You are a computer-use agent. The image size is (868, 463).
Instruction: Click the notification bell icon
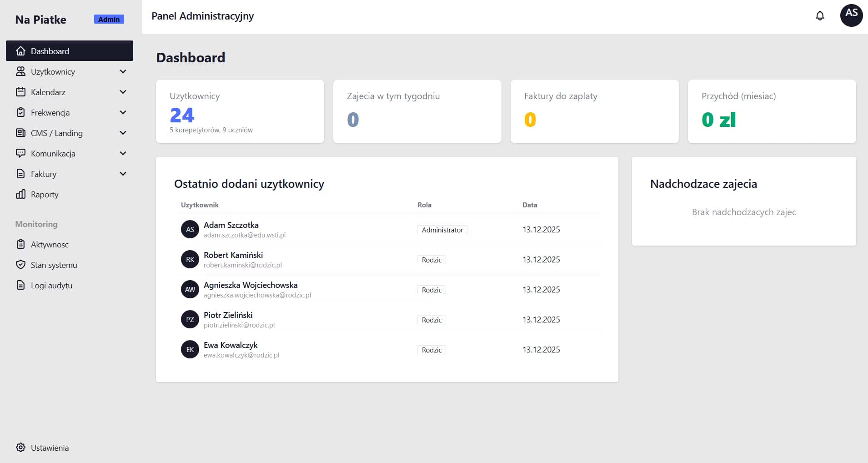click(820, 15)
